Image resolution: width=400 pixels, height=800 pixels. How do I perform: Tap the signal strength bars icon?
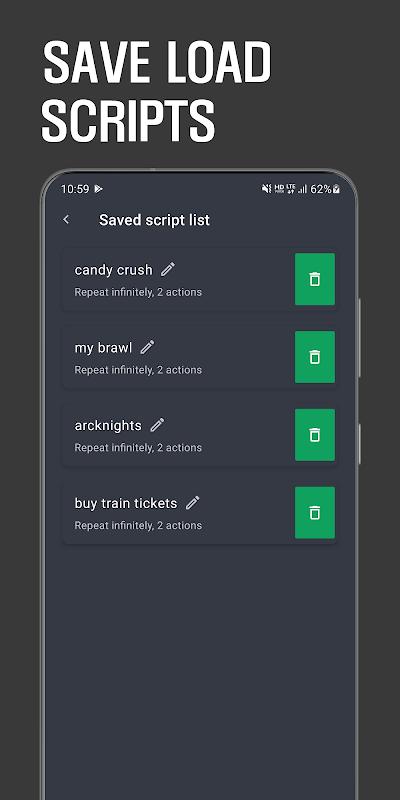click(303, 189)
